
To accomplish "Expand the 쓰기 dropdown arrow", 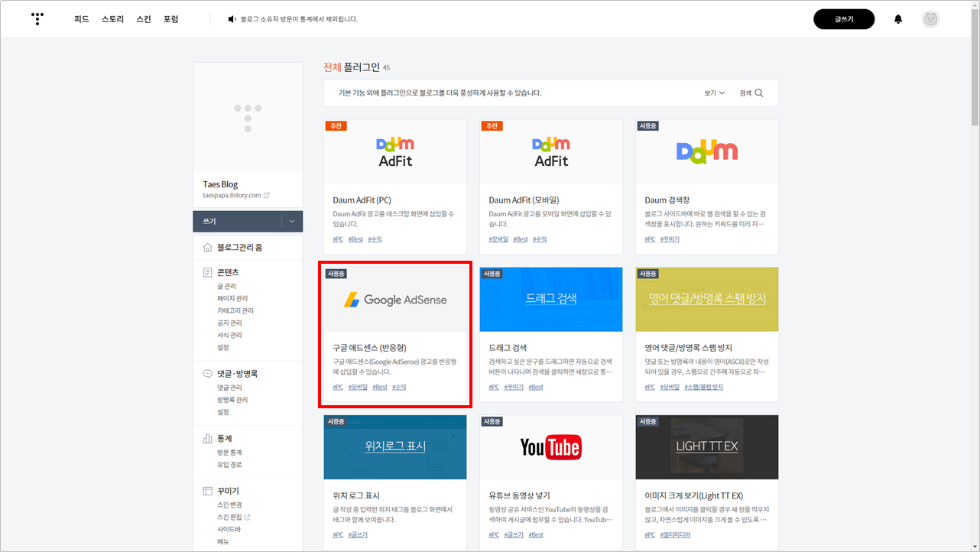I will [292, 222].
